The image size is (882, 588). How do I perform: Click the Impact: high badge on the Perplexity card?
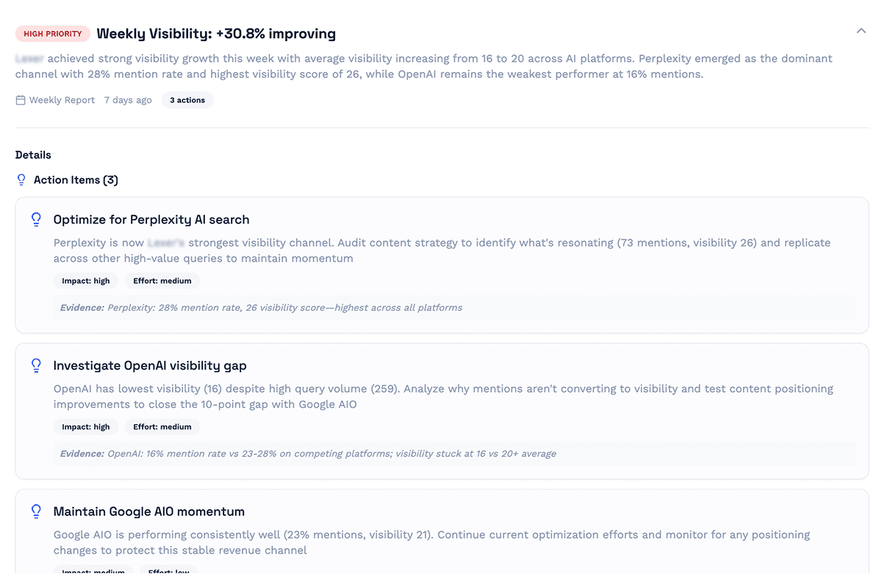click(85, 280)
